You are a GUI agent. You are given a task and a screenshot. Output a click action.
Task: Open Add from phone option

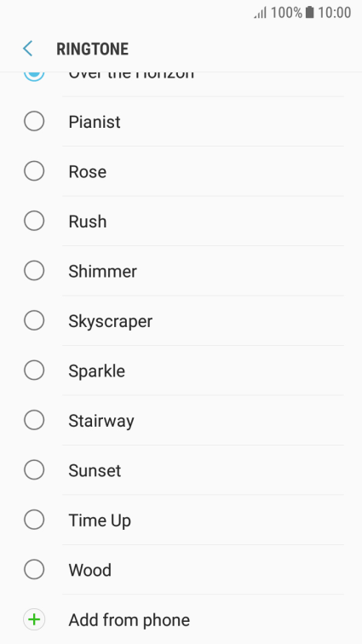(181, 619)
